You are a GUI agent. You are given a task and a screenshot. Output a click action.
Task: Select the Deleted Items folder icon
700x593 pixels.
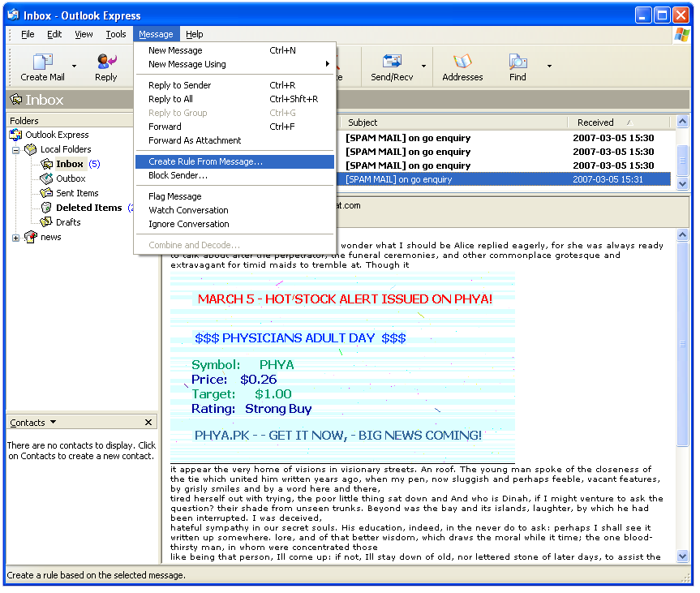[46, 208]
